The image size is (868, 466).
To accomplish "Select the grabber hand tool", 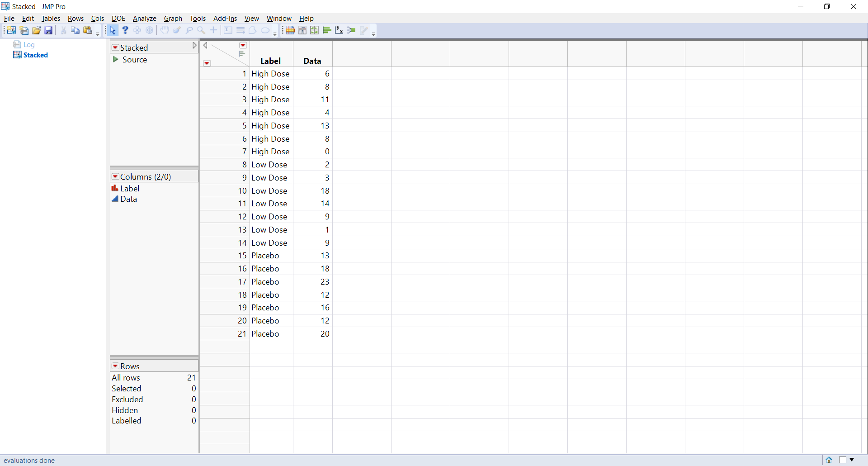I will tap(164, 30).
